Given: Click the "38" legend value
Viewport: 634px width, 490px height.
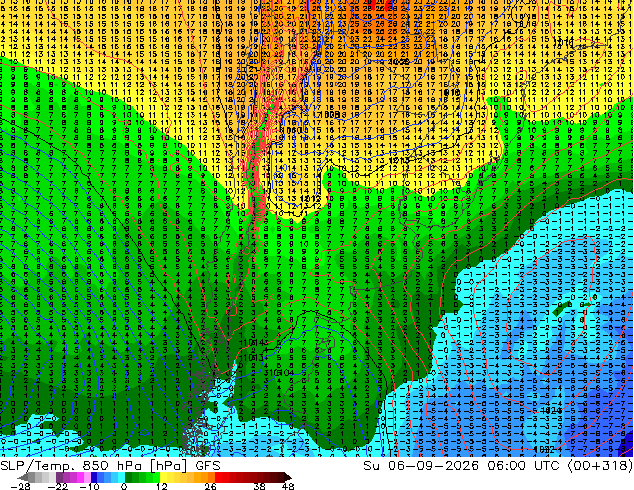Looking at the screenshot, I should 259,486.
